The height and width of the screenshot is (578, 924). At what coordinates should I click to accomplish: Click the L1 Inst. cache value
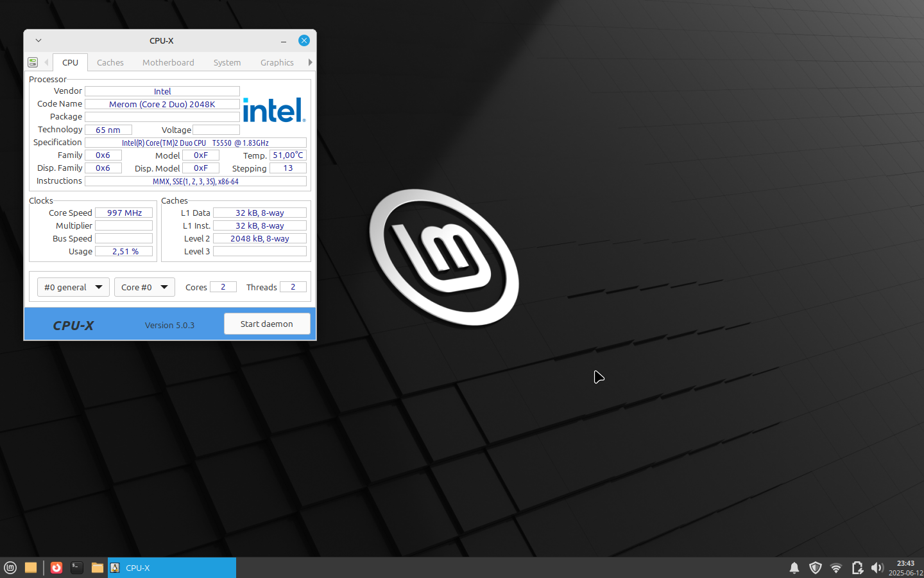pos(260,225)
